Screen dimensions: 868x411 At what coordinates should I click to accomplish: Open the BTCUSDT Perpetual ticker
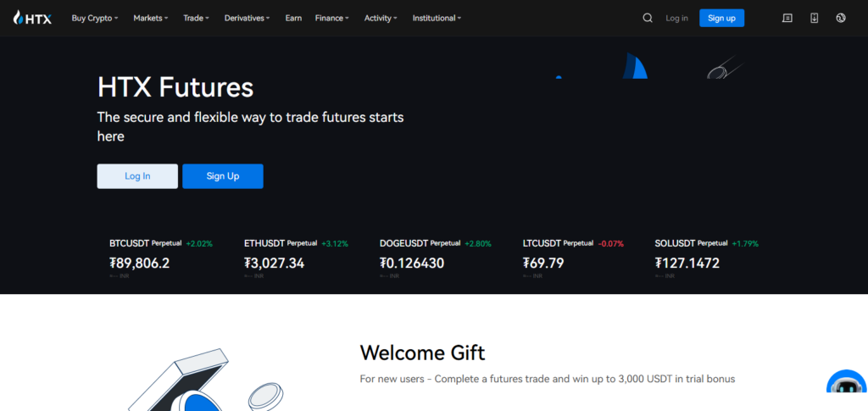click(160, 258)
